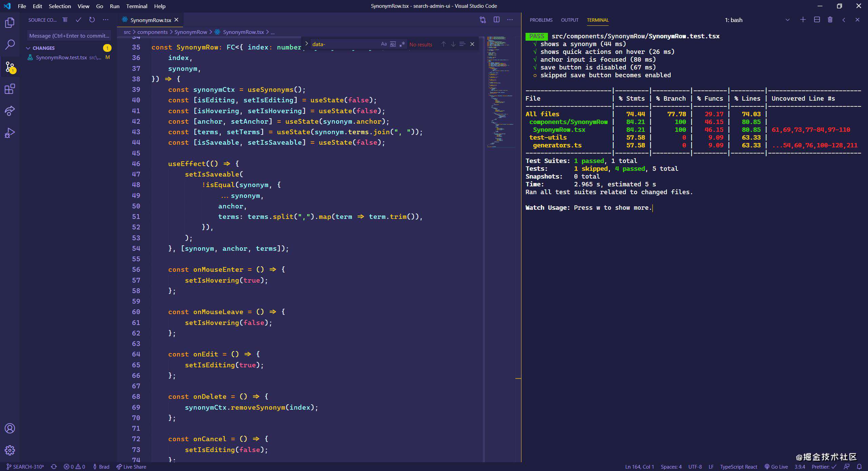Open the Extensions view
This screenshot has height=471, width=868.
coord(10,89)
